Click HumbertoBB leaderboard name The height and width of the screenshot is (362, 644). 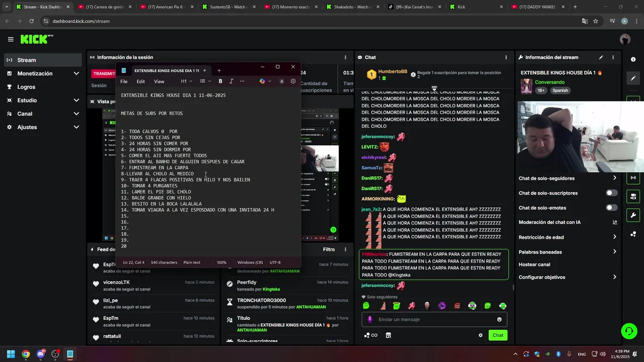pos(392,71)
